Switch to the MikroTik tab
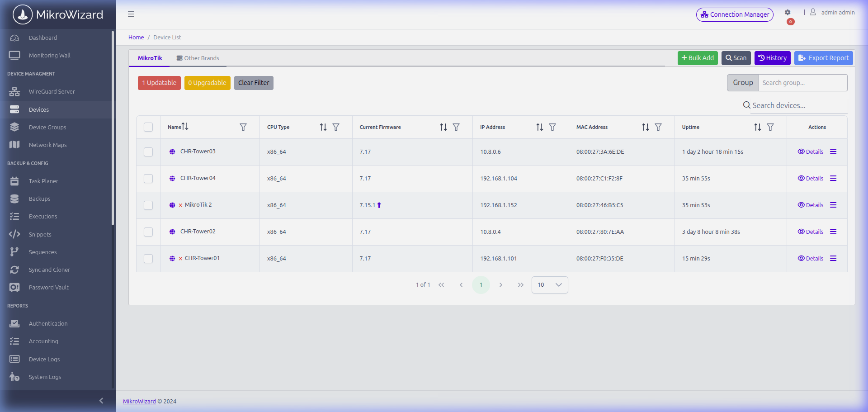The height and width of the screenshot is (412, 868). (150, 58)
